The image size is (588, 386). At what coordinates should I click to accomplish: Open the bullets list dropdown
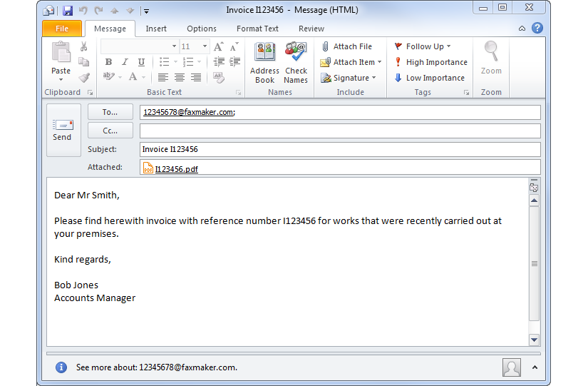click(175, 62)
